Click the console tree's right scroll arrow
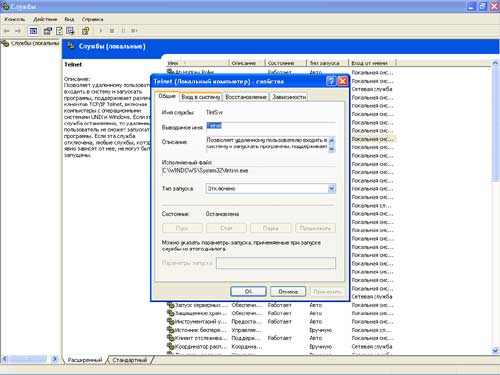Viewport: 500px width, 375px height. [55, 359]
